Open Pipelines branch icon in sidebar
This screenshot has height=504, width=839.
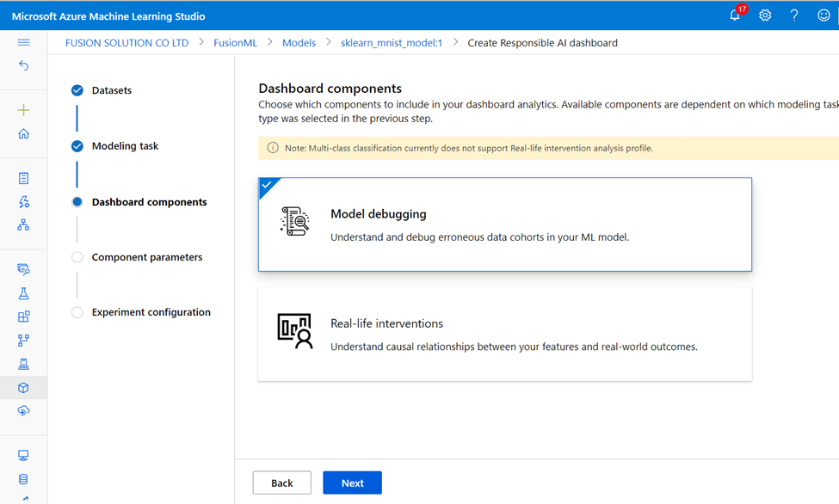coord(23,341)
